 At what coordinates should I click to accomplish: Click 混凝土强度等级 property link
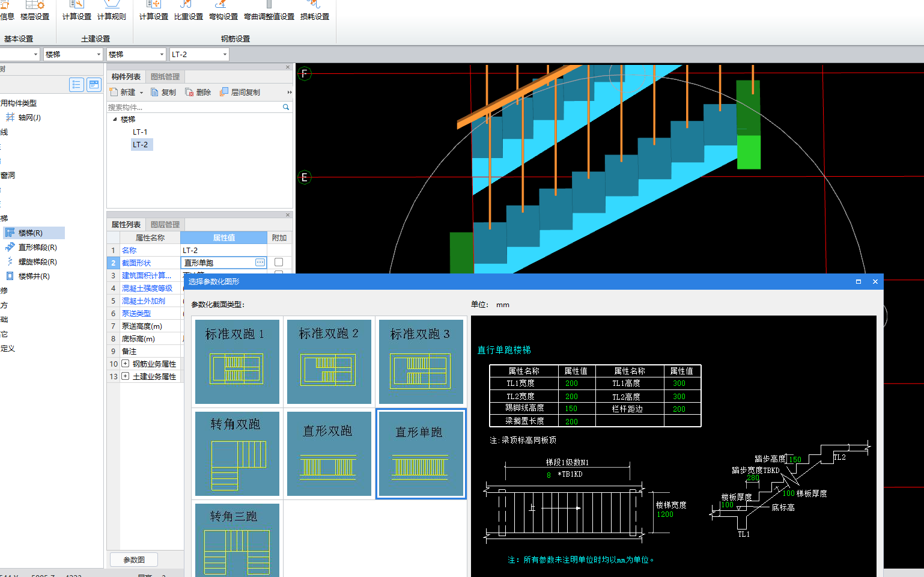coord(147,288)
